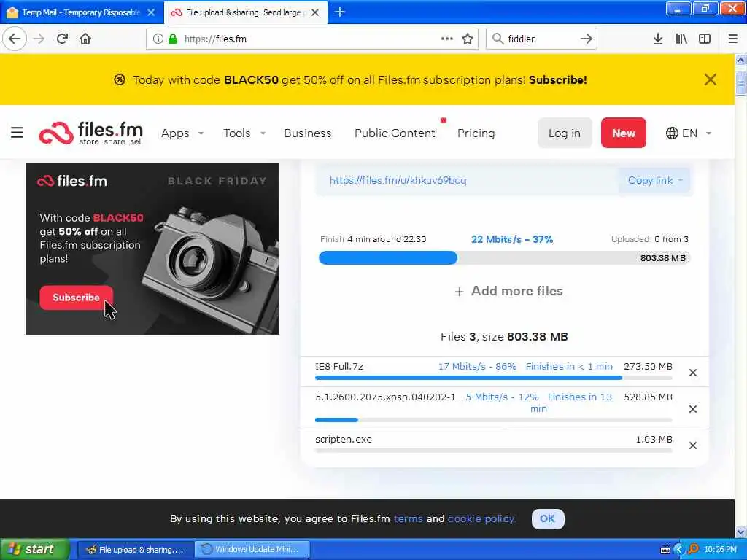Image resolution: width=747 pixels, height=560 pixels.
Task: Open the Copy link dropdown
Action: pyautogui.click(x=655, y=181)
